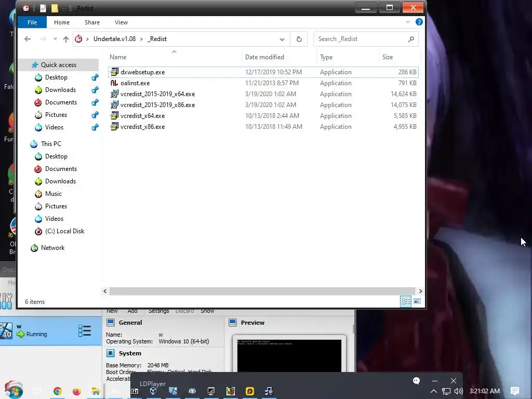Open VirtualBox cube icon on taskbar
532x399 pixels.
click(x=153, y=391)
